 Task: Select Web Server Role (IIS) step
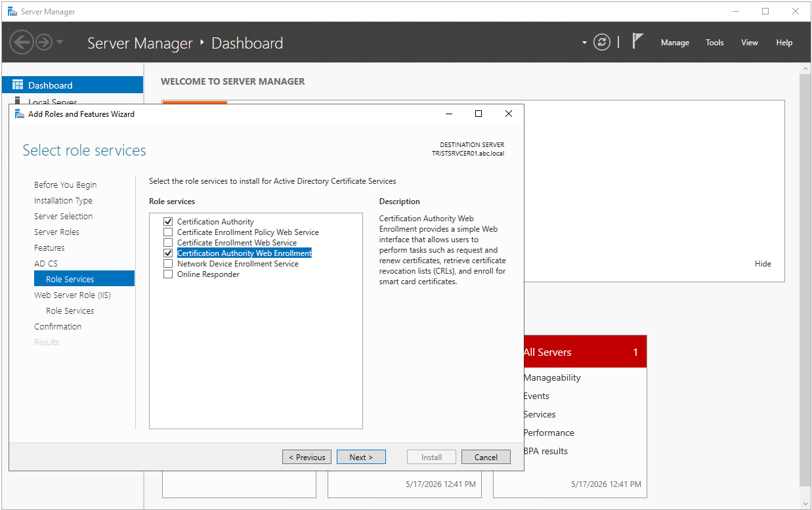(x=72, y=295)
